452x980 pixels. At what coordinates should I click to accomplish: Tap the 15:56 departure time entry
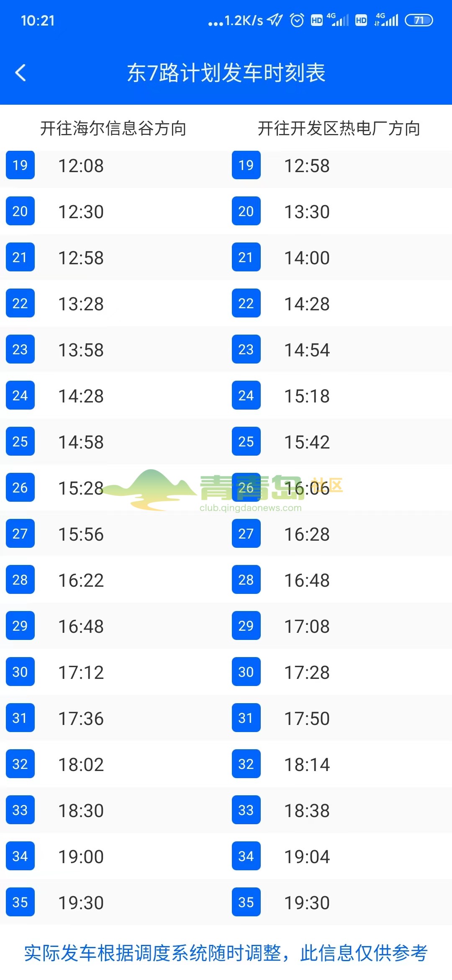tap(81, 534)
